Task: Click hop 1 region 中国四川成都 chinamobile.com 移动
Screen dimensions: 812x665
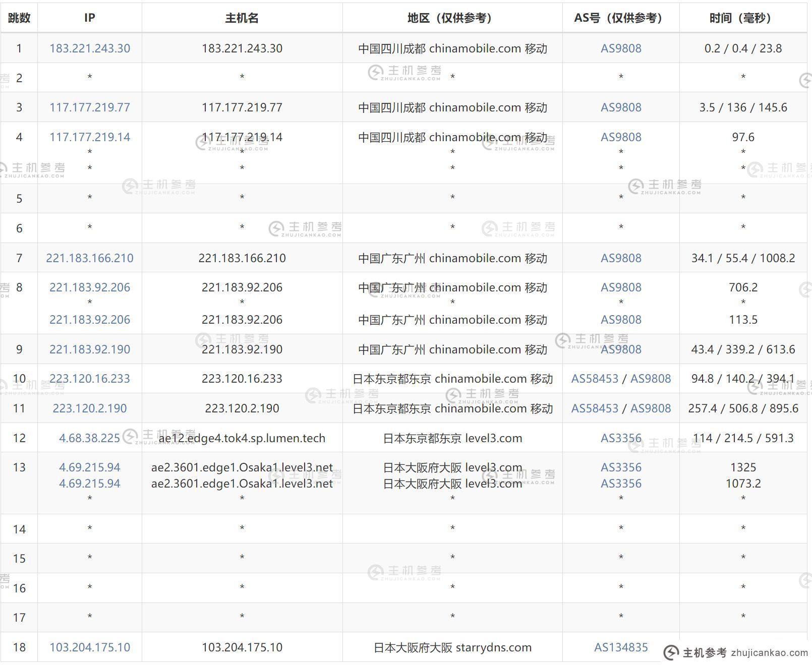Action: click(452, 48)
